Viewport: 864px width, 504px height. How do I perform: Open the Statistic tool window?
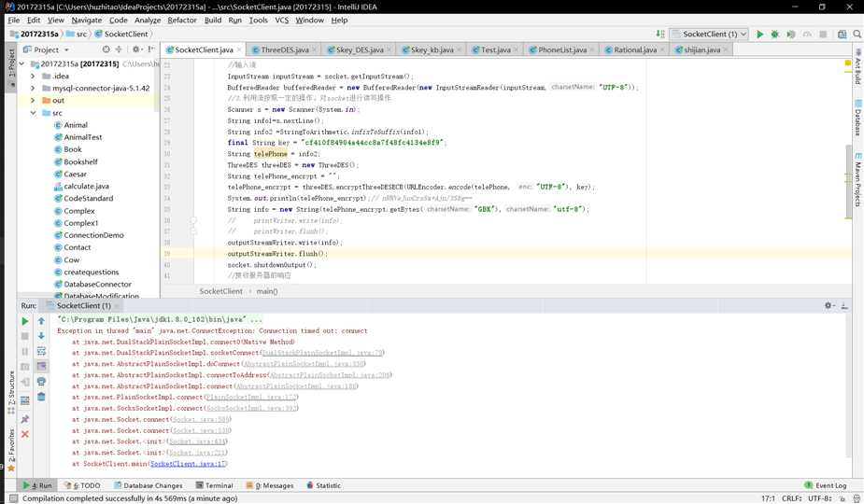click(323, 486)
